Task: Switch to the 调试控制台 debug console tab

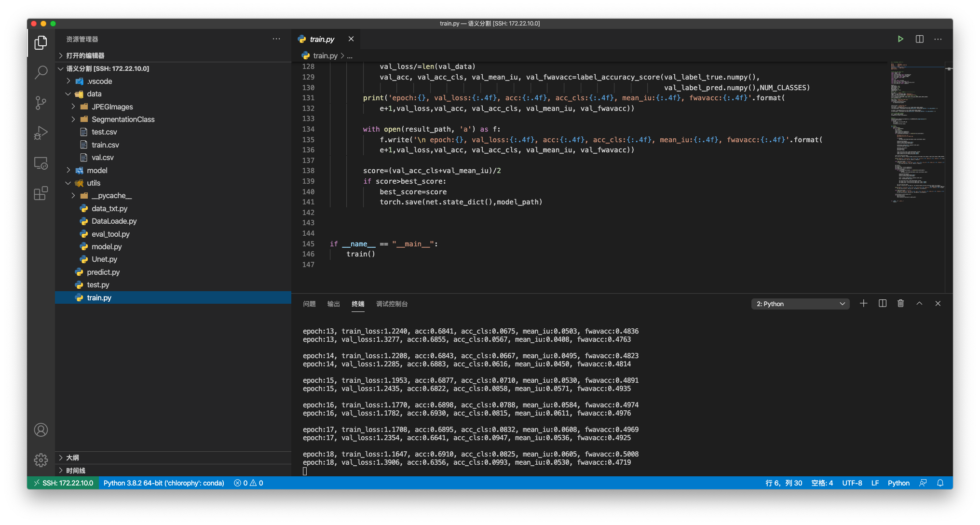Action: pos(392,304)
